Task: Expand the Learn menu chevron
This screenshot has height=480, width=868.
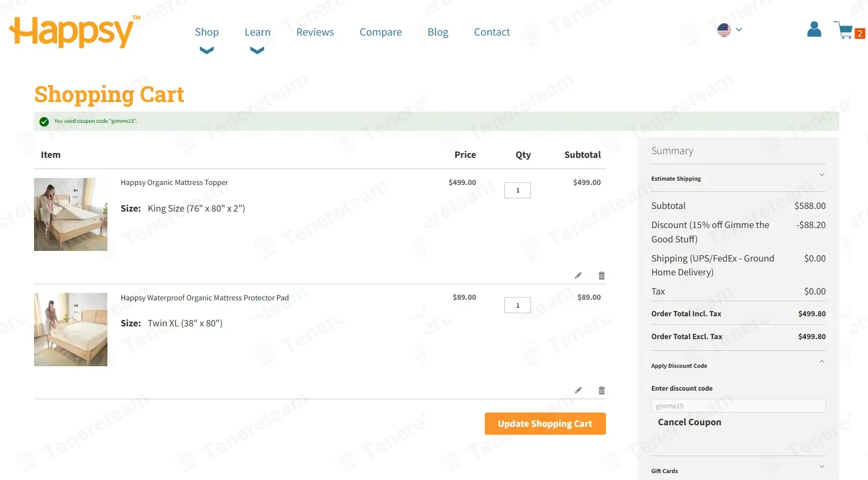Action: pos(257,50)
